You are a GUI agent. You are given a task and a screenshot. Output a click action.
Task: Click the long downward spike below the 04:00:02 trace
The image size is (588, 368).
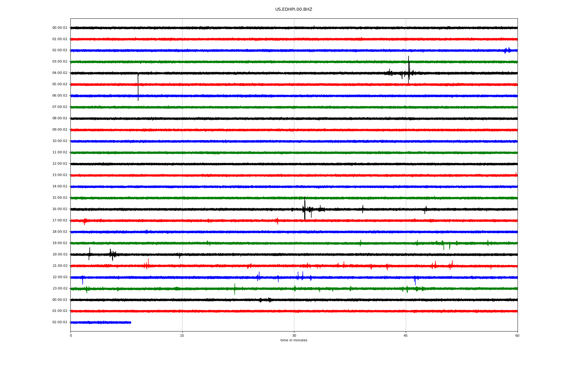[x=138, y=87]
